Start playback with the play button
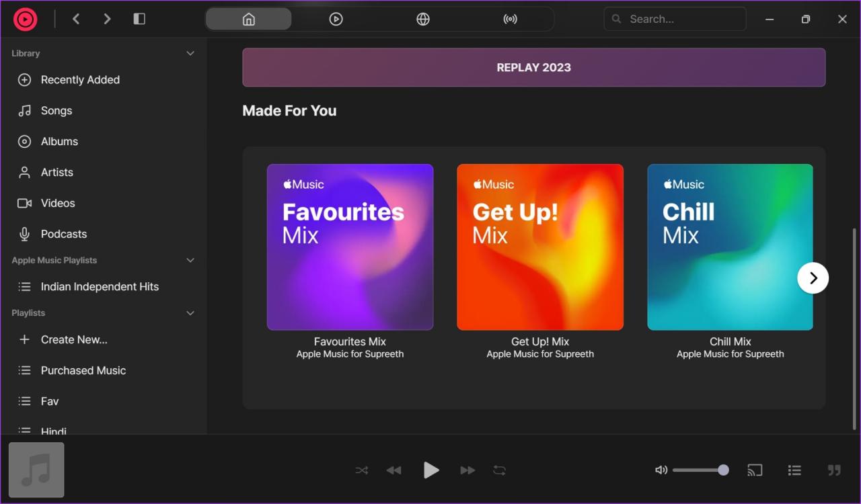Image resolution: width=861 pixels, height=504 pixels. pos(431,470)
